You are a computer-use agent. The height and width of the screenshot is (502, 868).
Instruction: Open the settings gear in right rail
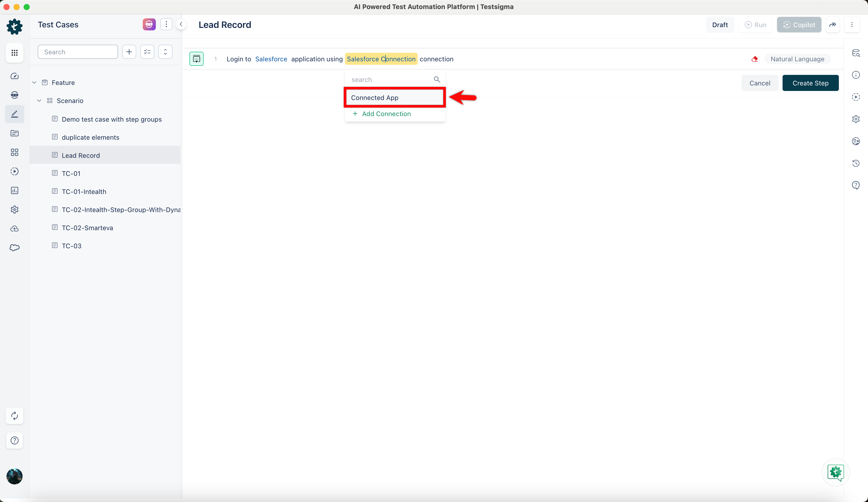[x=856, y=119]
